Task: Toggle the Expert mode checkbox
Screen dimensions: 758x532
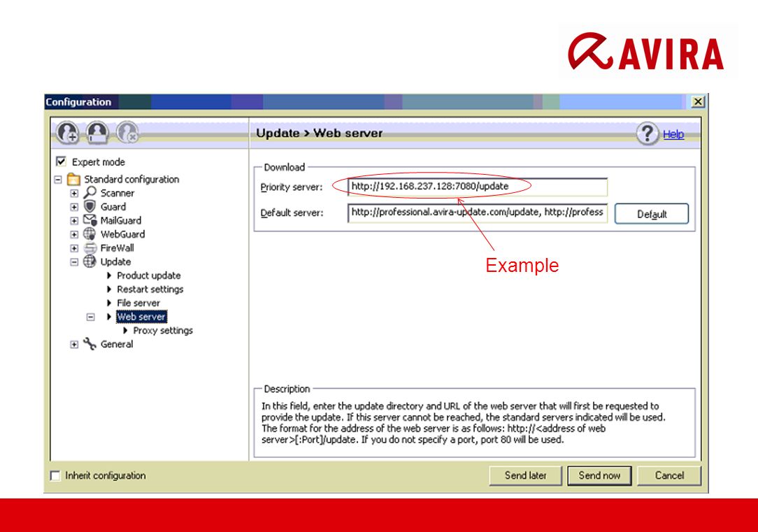Action: [62, 161]
